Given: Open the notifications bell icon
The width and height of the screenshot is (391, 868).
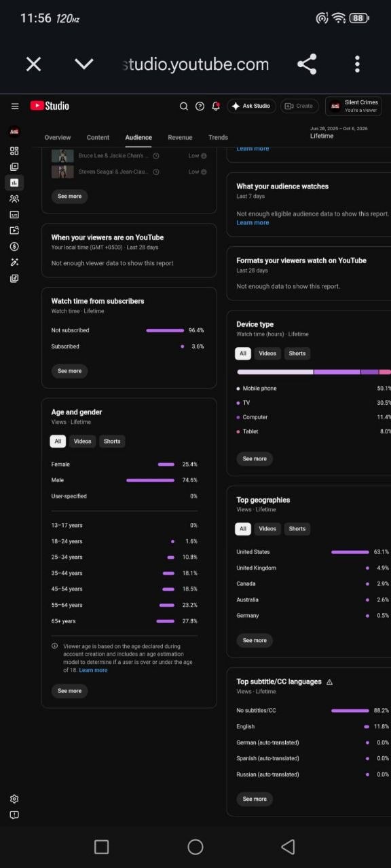Looking at the screenshot, I should [x=216, y=106].
